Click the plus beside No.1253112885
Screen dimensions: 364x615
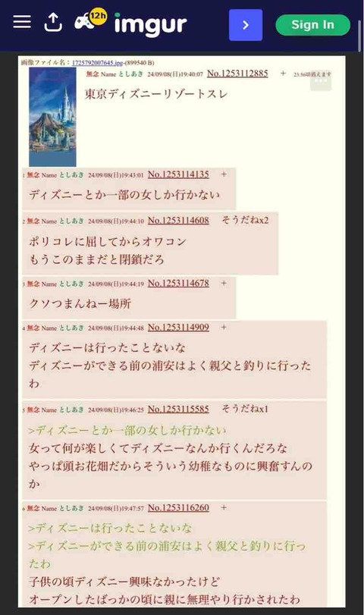(283, 73)
